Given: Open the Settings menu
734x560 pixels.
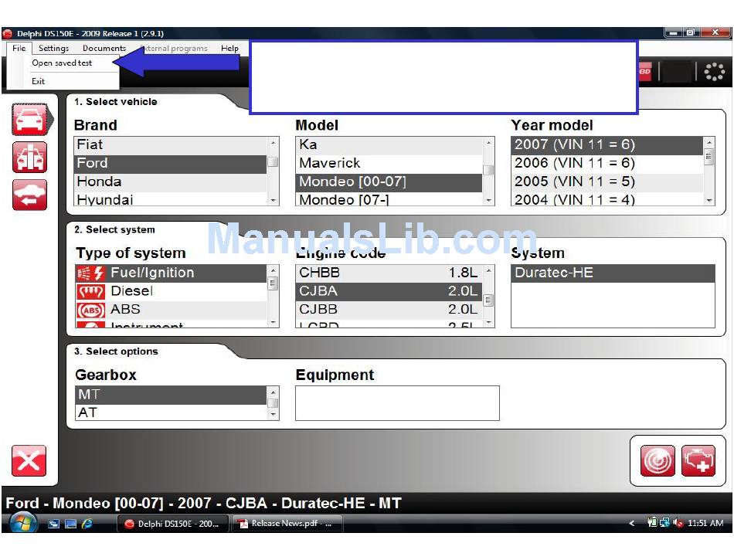Looking at the screenshot, I should (x=53, y=48).
